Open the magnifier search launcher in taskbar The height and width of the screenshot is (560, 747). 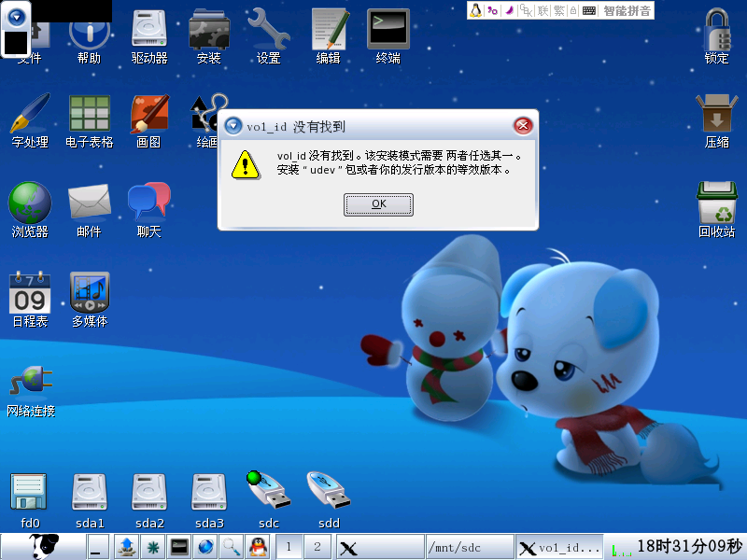click(232, 547)
